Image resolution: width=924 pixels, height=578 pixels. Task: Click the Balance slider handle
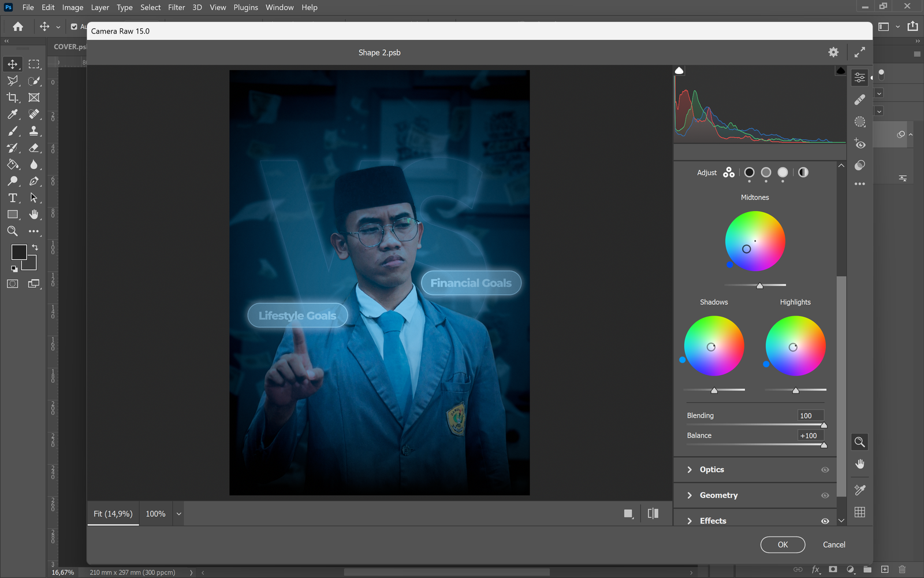pyautogui.click(x=824, y=445)
